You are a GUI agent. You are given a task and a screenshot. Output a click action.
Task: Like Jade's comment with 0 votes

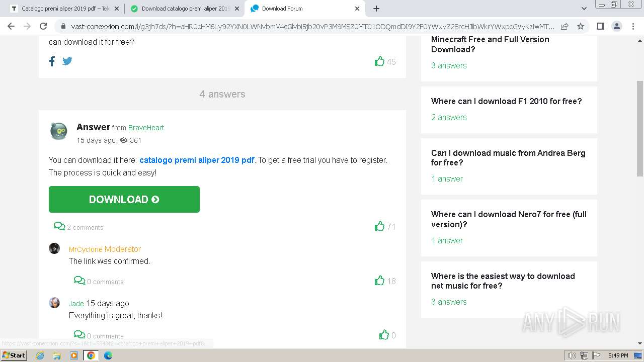click(x=384, y=335)
